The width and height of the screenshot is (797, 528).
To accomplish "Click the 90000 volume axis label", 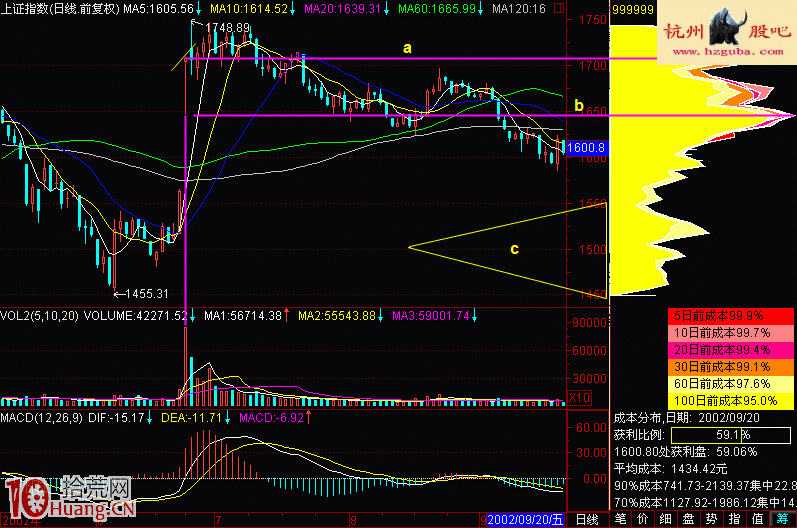I will click(590, 323).
